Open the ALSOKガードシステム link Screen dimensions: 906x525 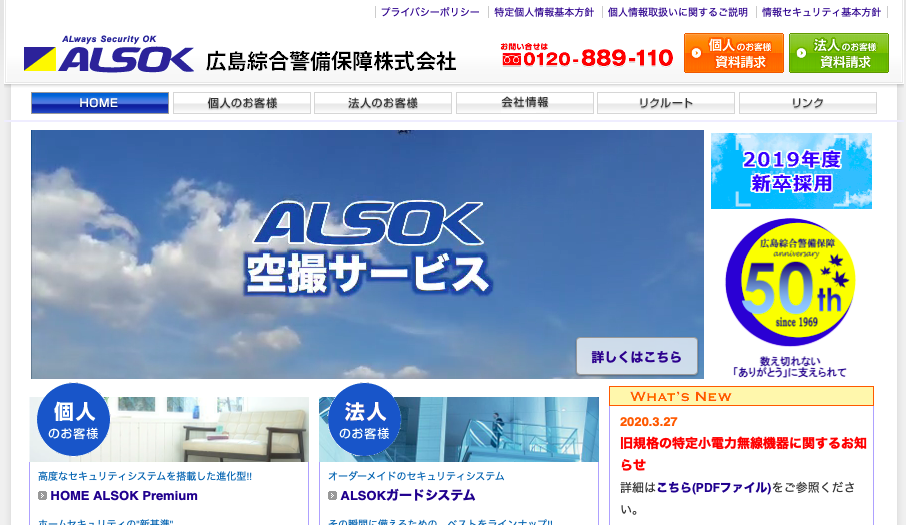(408, 496)
